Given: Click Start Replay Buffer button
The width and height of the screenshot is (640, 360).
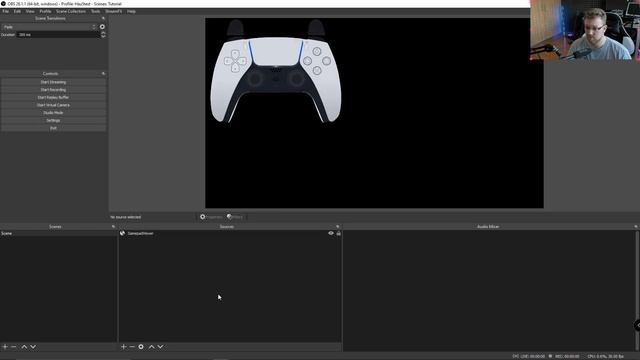Looking at the screenshot, I should pos(53,98).
